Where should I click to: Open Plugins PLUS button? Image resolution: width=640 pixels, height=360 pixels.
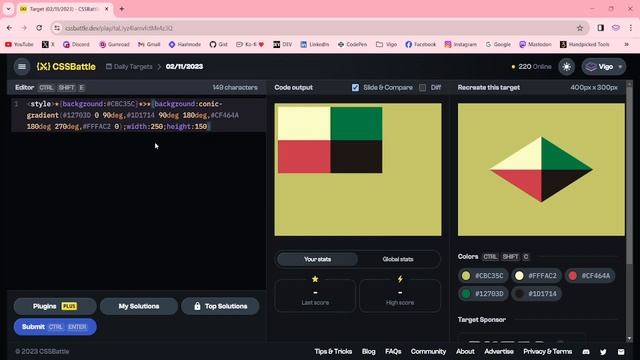pyautogui.click(x=55, y=306)
